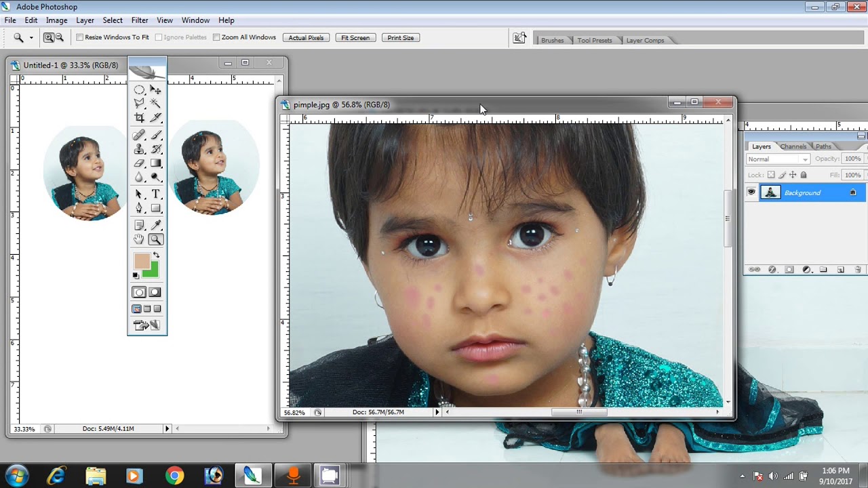Switch to Standard Mode editing

coord(139,292)
